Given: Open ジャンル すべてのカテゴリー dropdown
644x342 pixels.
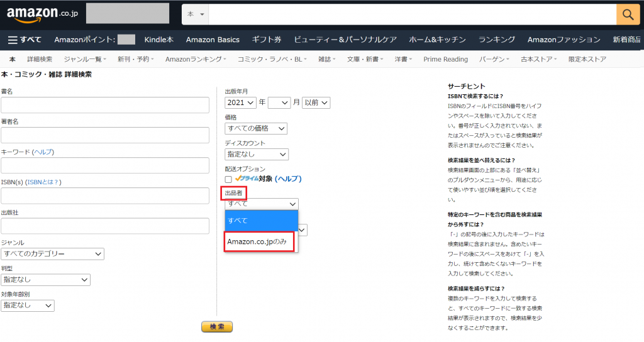Looking at the screenshot, I should click(x=52, y=254).
